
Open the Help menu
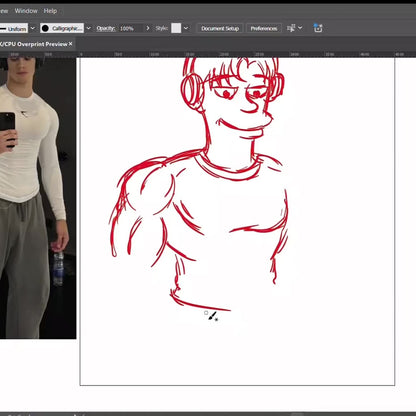[x=50, y=11]
